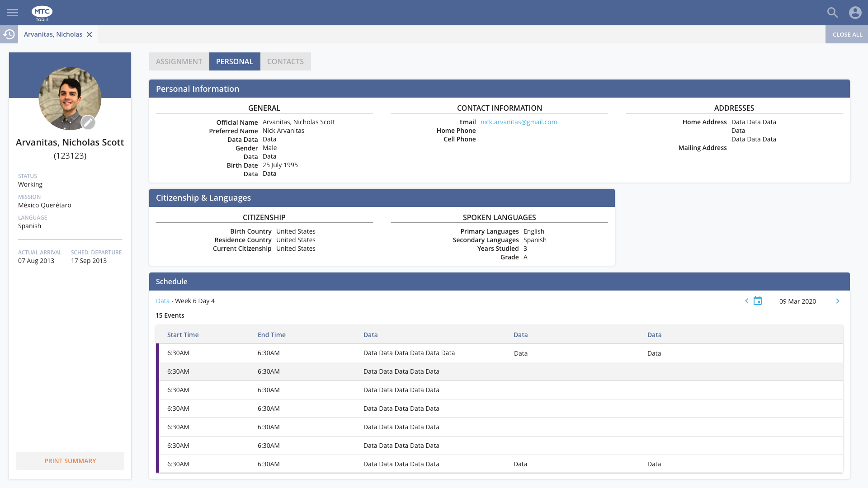Sort by End Time column header

(x=271, y=335)
